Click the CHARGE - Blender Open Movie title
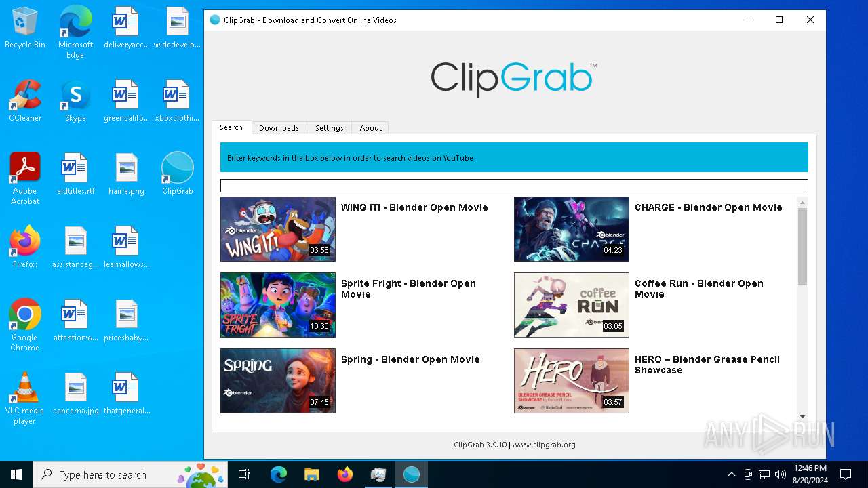 [x=709, y=207]
